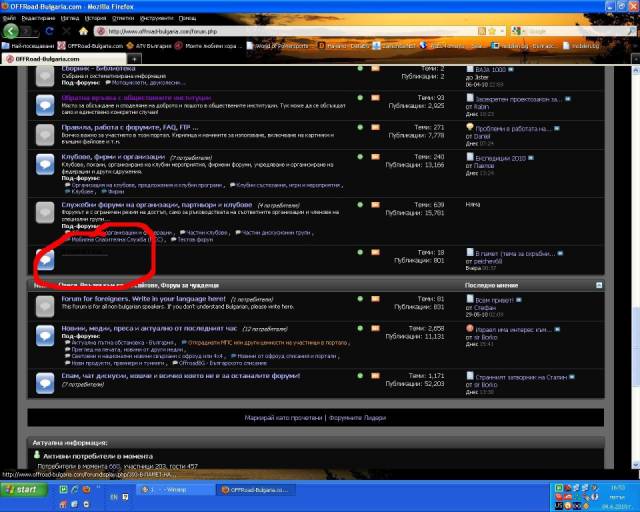Click Маркирай като прочетени link
The height and width of the screenshot is (512, 640).
283,418
